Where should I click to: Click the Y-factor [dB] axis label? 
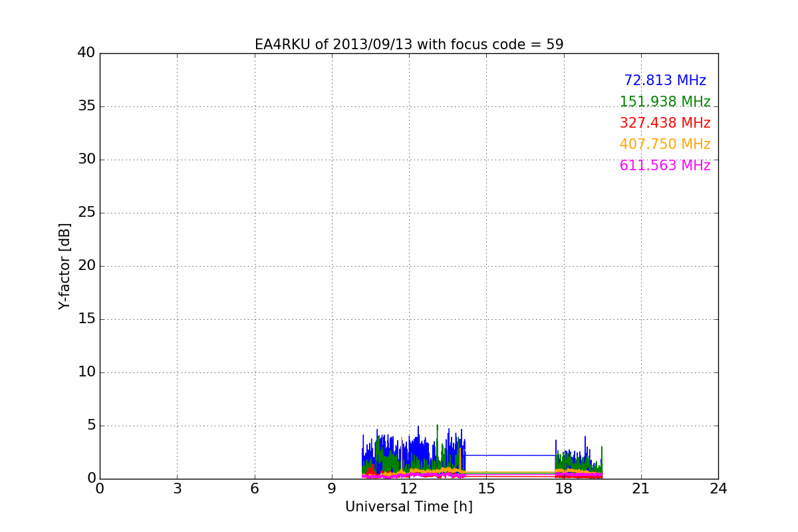click(65, 266)
